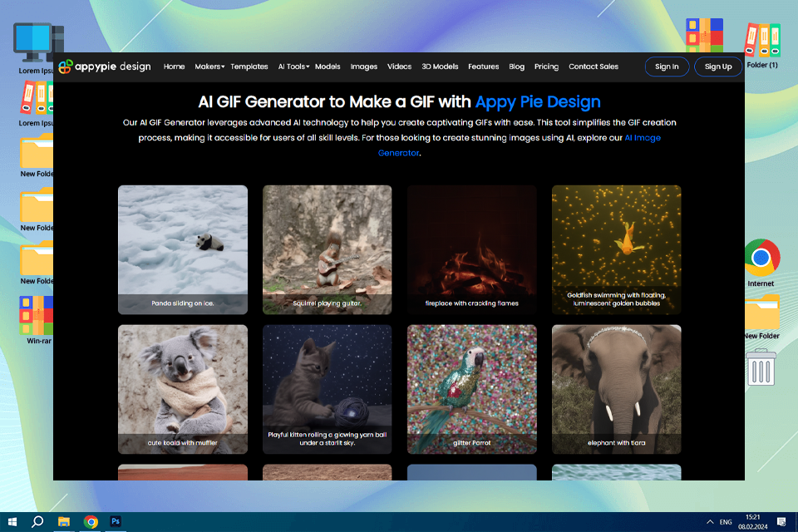This screenshot has width=798, height=532.
Task: Click the Contact Sales link
Action: pyautogui.click(x=594, y=66)
